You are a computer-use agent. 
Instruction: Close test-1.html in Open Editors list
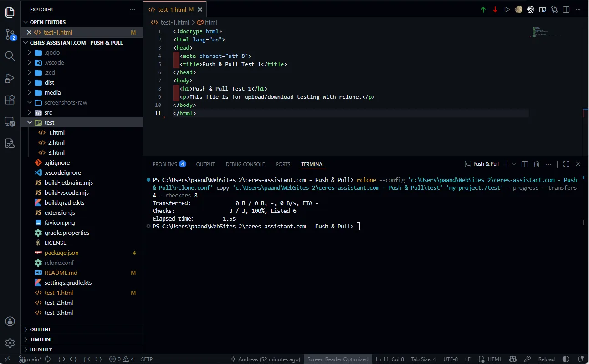29,32
